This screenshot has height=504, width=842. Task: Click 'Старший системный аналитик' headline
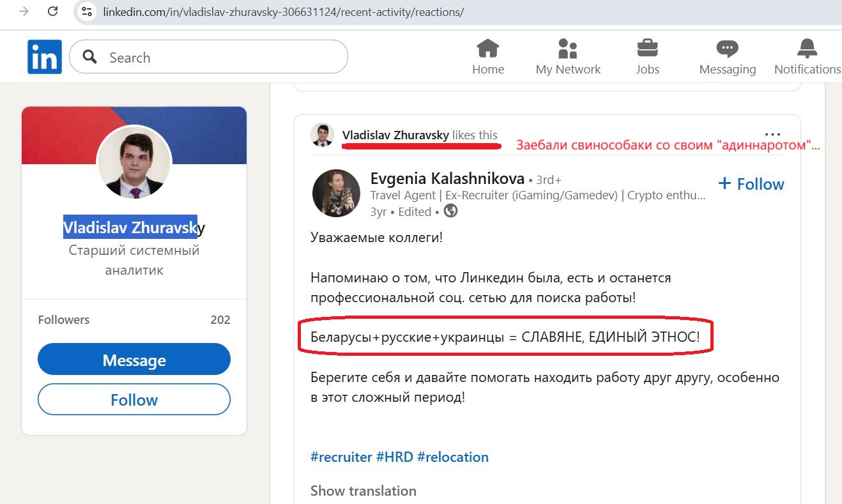coord(134,260)
